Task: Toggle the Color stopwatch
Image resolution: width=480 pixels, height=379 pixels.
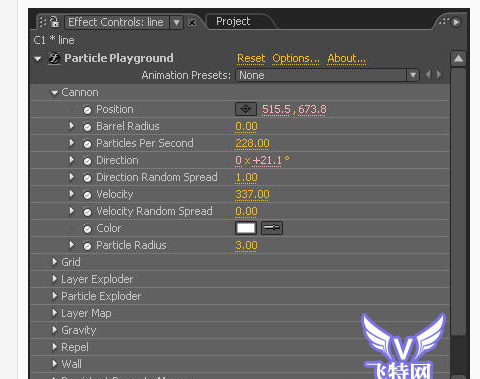Action: point(87,229)
